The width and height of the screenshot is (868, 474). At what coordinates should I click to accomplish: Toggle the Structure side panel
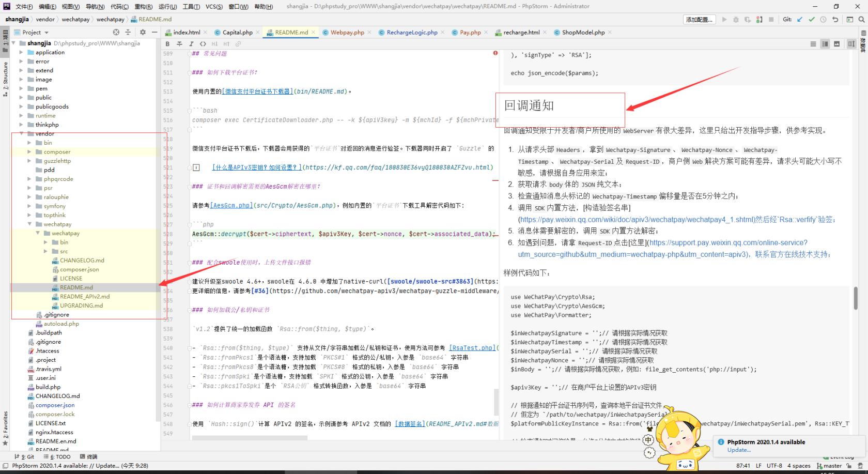click(6, 79)
